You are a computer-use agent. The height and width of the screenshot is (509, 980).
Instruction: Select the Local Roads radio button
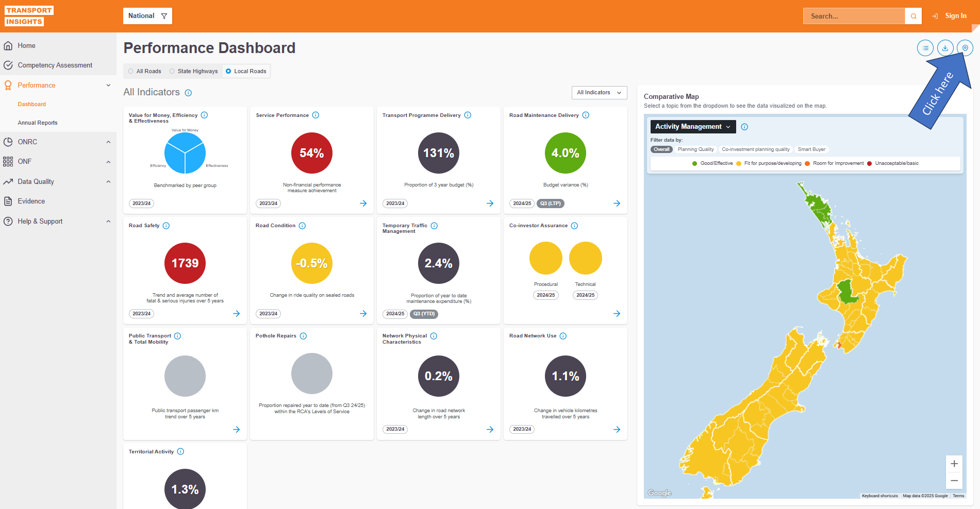[x=229, y=71]
